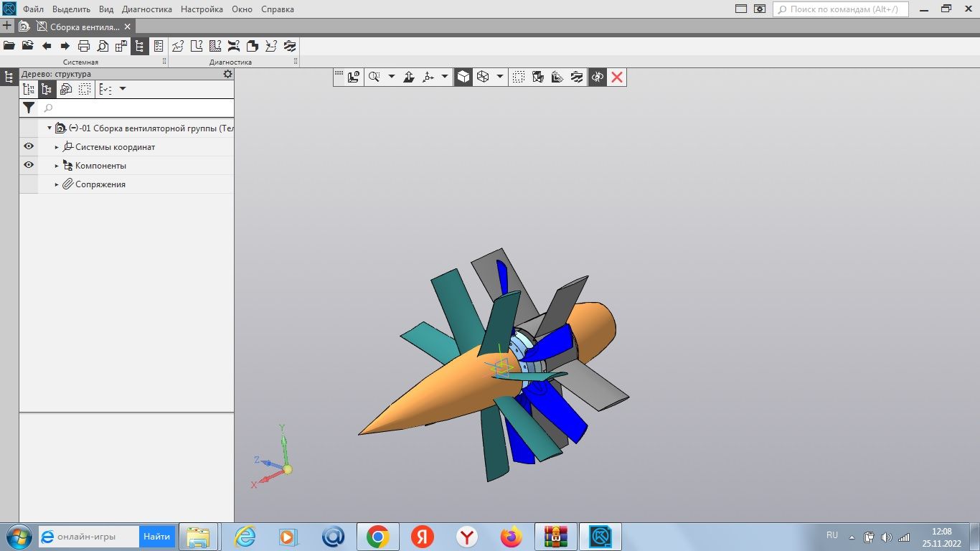Viewport: 980px width, 551px height.
Task: Click the print icon in the system toolbar
Action: [x=84, y=46]
